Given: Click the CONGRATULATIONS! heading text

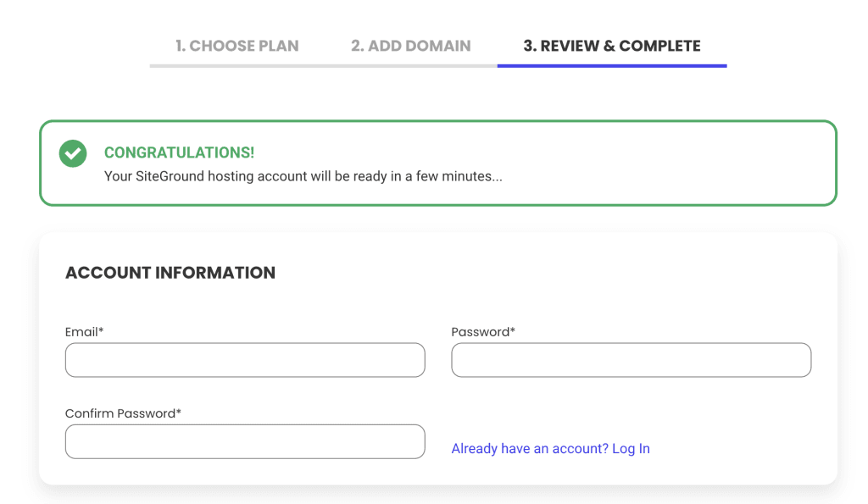Looking at the screenshot, I should [179, 152].
